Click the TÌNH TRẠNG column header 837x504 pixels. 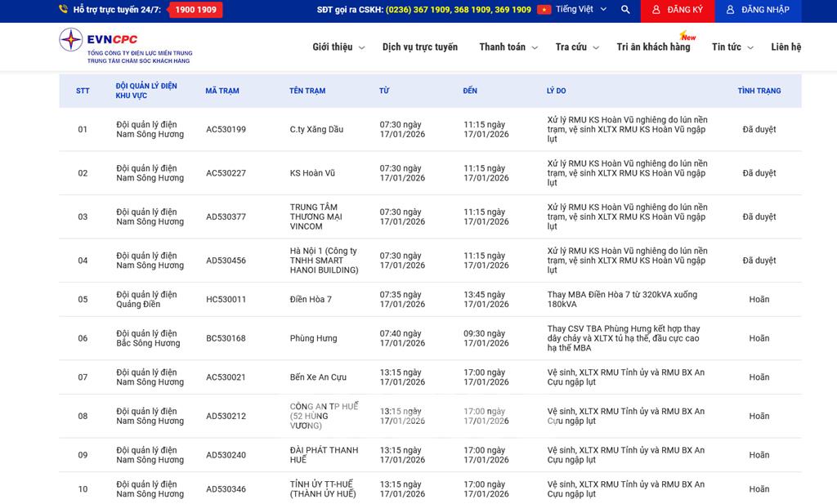pyautogui.click(x=759, y=91)
